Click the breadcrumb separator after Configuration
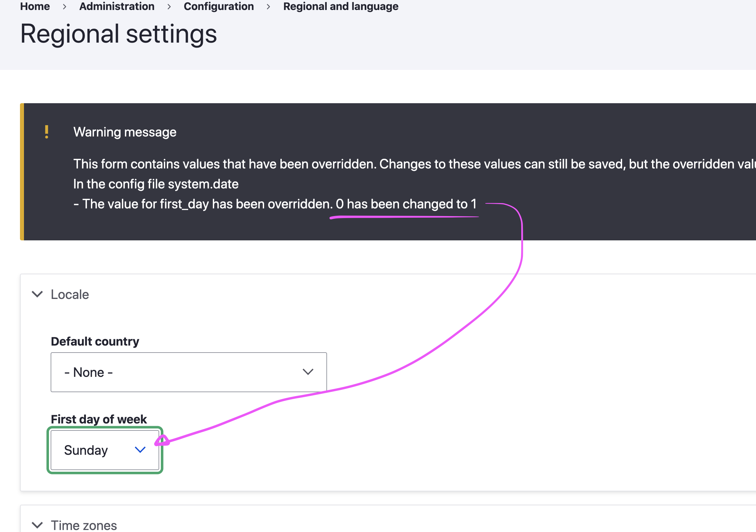The image size is (756, 532). click(x=268, y=6)
